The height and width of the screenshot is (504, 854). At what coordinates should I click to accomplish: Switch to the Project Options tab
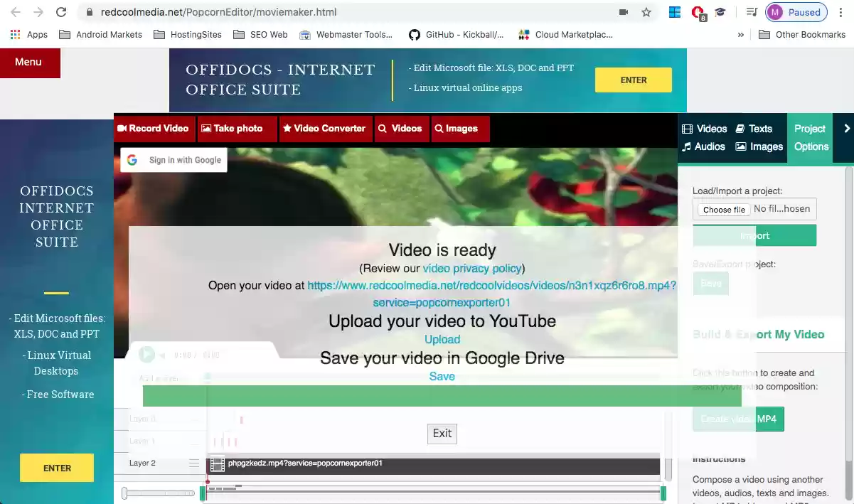click(811, 138)
